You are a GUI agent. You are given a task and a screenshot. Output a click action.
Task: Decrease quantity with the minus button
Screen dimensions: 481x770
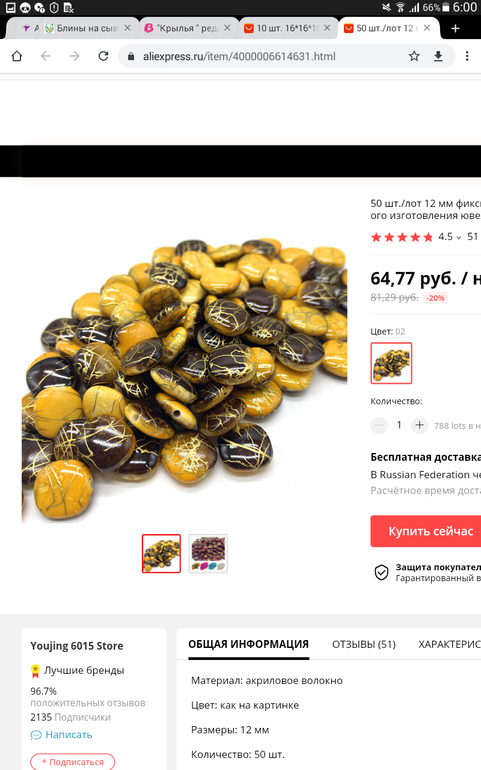tap(379, 425)
